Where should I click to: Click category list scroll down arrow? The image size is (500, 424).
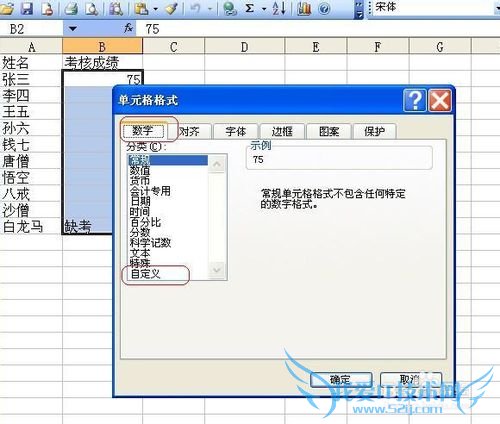(x=217, y=269)
